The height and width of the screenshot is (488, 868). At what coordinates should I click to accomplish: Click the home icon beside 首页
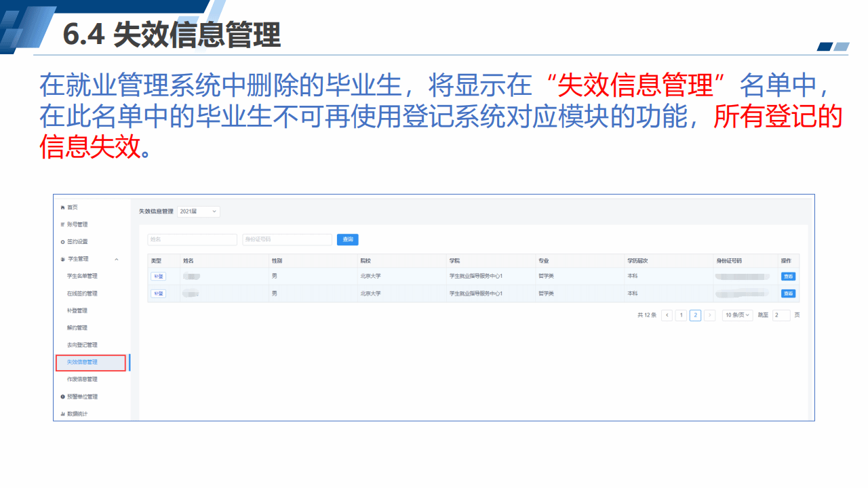[63, 207]
